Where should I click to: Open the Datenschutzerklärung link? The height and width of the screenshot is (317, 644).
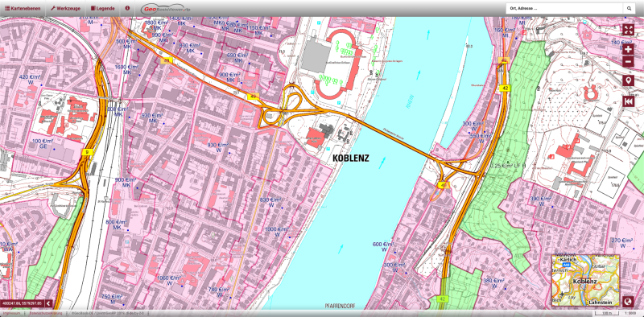click(46, 313)
